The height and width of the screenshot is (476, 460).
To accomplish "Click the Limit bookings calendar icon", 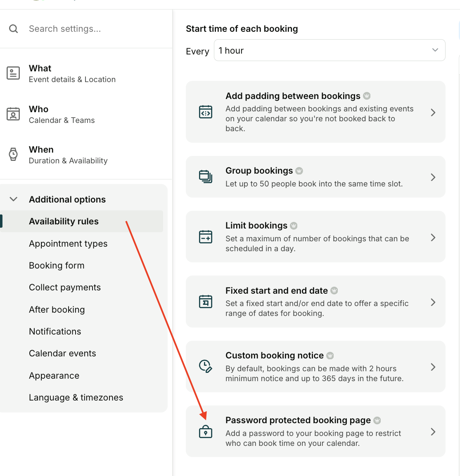I will point(206,237).
